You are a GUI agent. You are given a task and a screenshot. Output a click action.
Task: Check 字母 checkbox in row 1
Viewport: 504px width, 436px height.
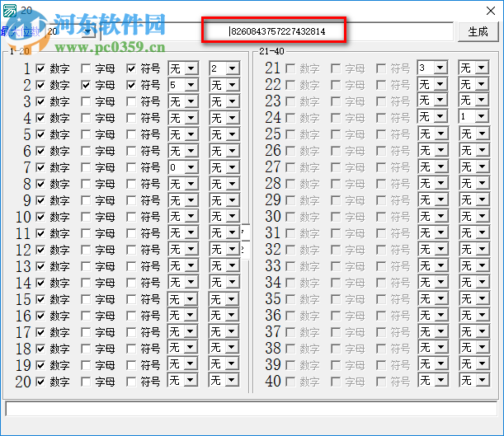86,68
